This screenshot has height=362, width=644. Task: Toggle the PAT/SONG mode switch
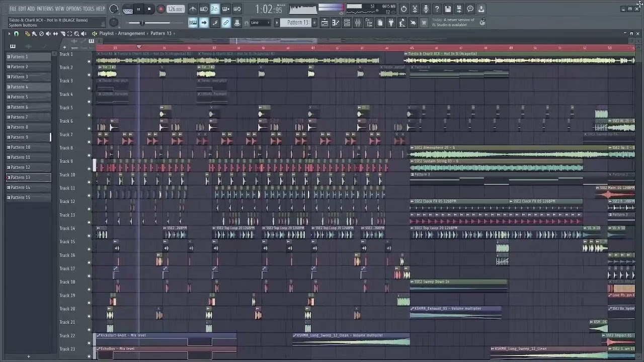[x=128, y=9]
